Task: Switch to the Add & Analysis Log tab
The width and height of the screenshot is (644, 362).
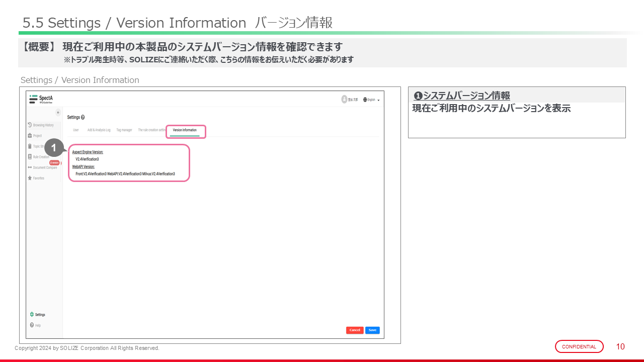Action: pos(99,130)
